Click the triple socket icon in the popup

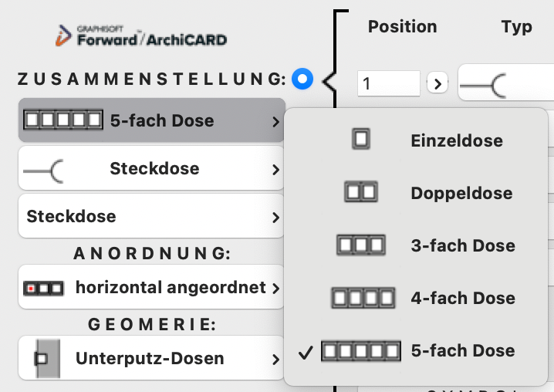[360, 245]
